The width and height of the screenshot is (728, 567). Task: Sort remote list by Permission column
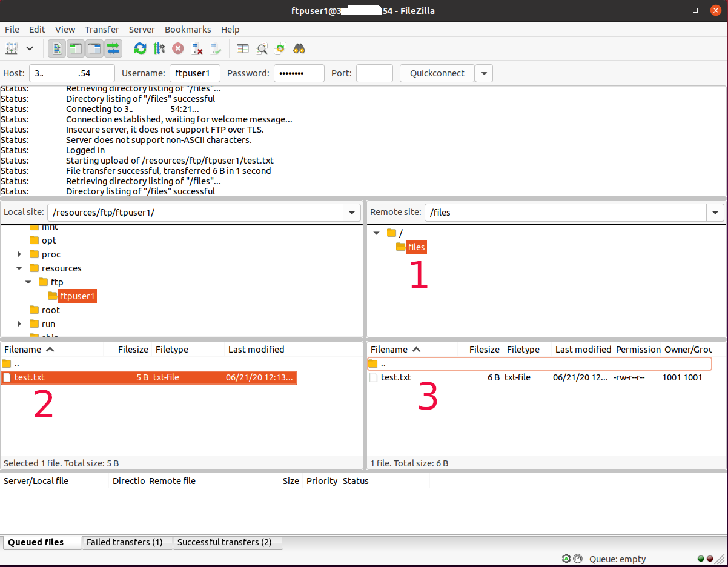coord(638,350)
